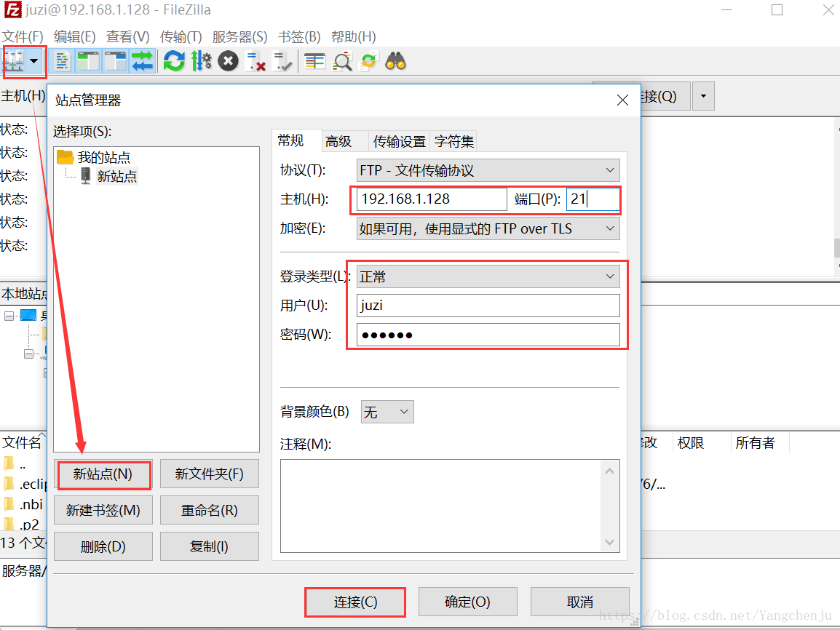Click the 确定(O) OK button
The width and height of the screenshot is (840, 630).
pyautogui.click(x=468, y=602)
